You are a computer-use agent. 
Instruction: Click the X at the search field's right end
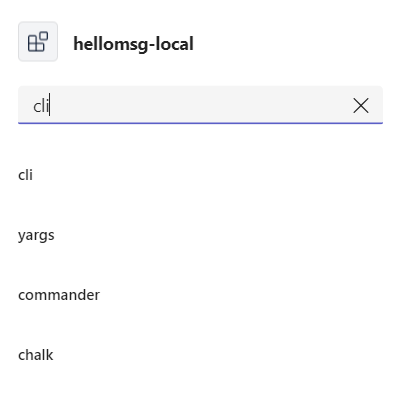pos(361,106)
